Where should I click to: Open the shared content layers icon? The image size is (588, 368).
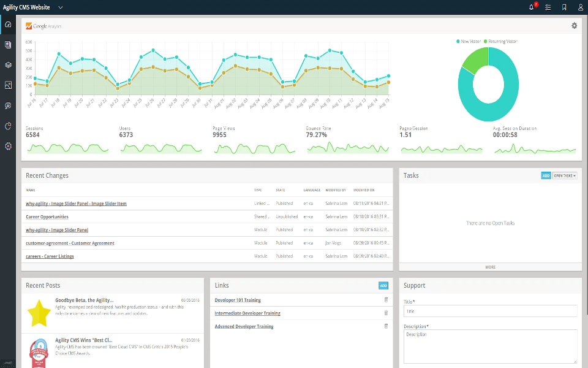pos(8,65)
